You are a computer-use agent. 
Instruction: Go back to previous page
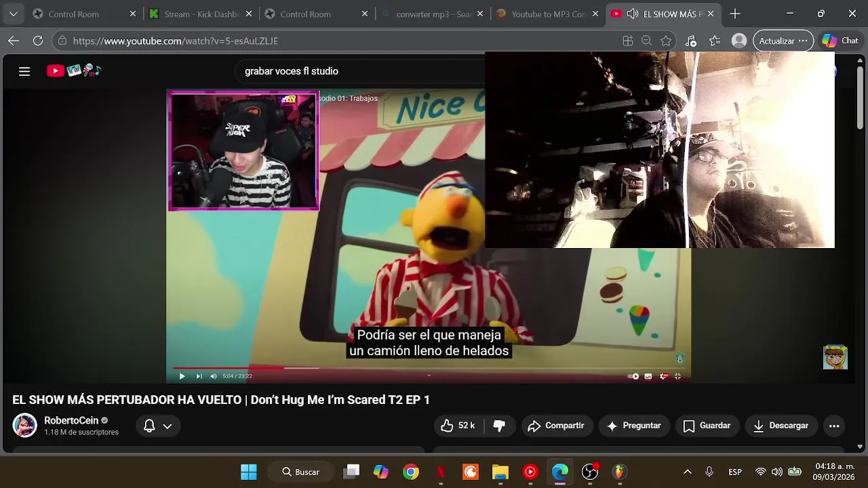coord(14,41)
